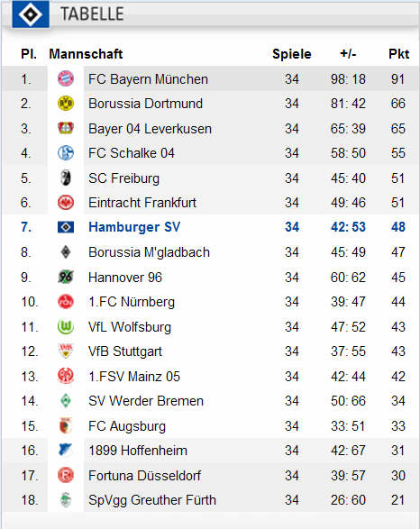Click the Hannover 96 logo icon
420x529 pixels.
(x=66, y=277)
